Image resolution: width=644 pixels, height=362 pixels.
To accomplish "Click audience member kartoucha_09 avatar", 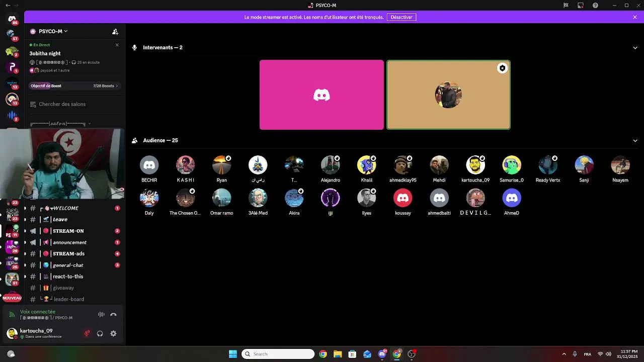I will point(475,165).
